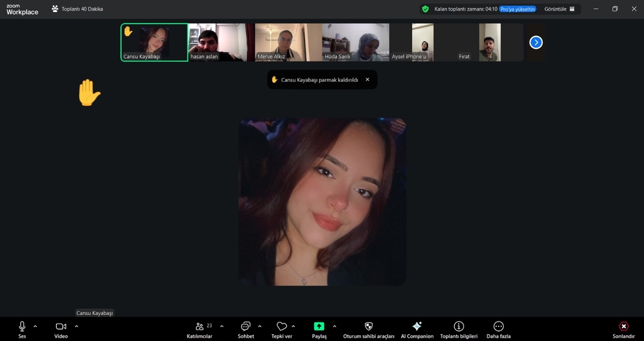Screen dimensions: 644x341
Task: Expand share options arrow beside Paylaş
Action: pos(334,326)
